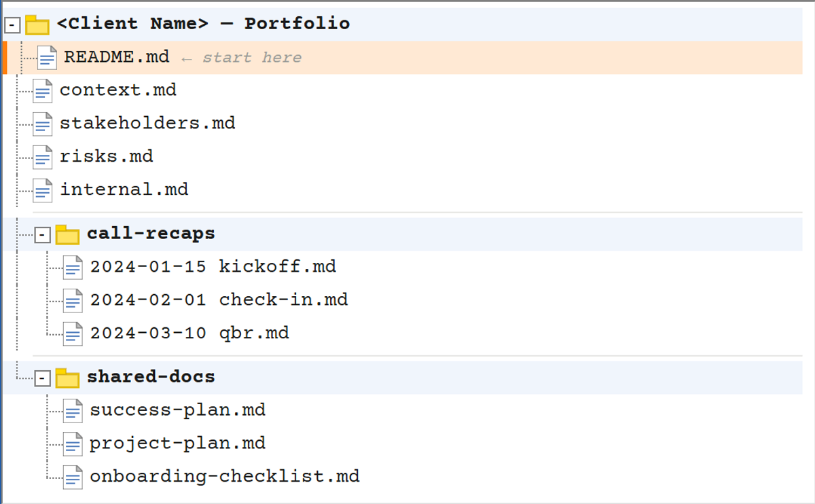Image resolution: width=815 pixels, height=504 pixels.
Task: Click the onboarding-checklist.md file icon
Action: 73,478
